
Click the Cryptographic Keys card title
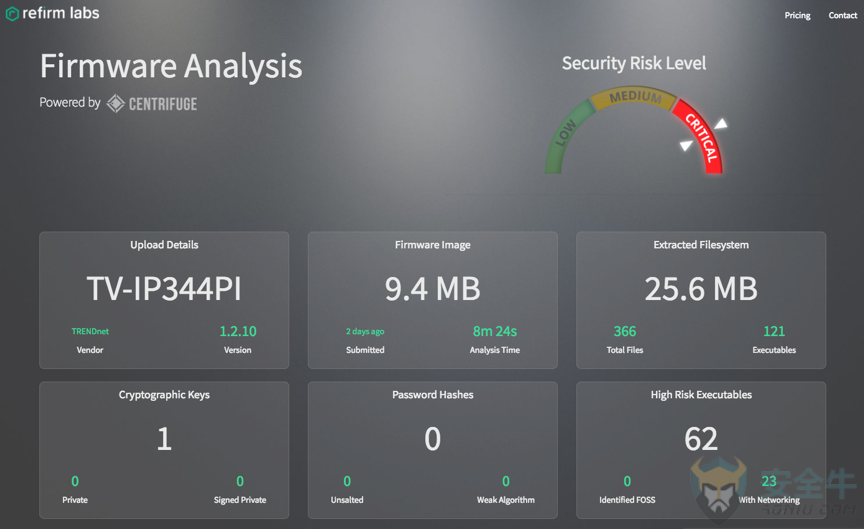[x=164, y=395]
